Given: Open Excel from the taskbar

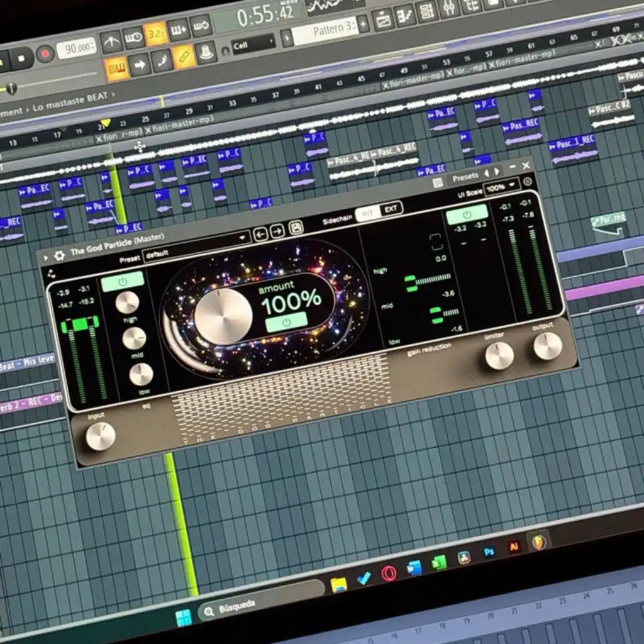Looking at the screenshot, I should 438,562.
